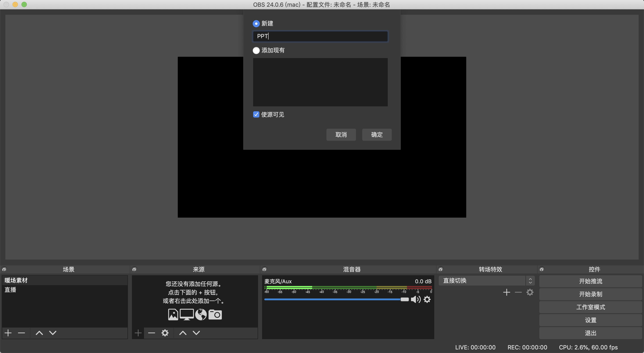Select the 暖场素材 scene
Viewport: 644px width, 353px height.
16,280
